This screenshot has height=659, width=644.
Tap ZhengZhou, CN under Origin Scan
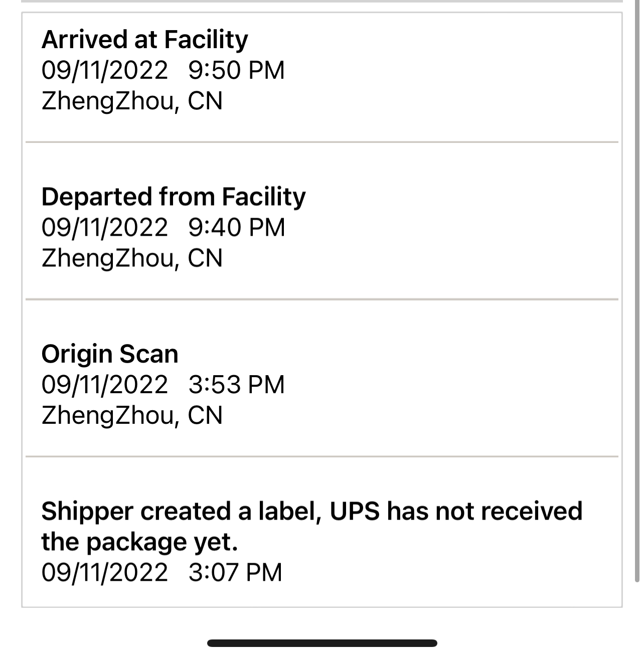click(x=132, y=416)
